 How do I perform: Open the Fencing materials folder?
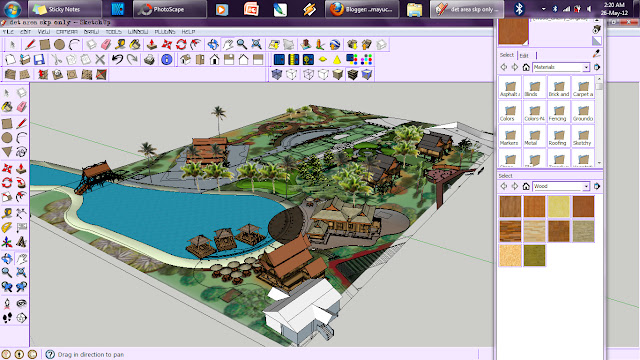pyautogui.click(x=558, y=112)
